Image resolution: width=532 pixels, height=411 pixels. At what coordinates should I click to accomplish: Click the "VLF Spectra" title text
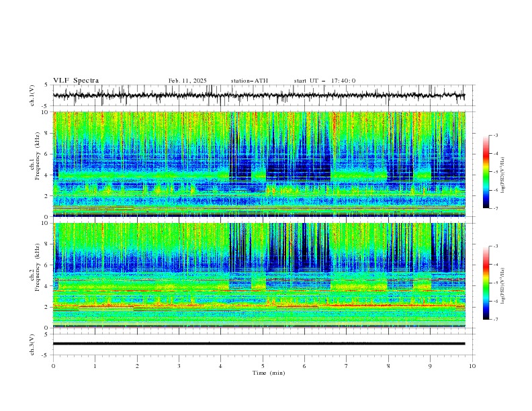(76, 81)
